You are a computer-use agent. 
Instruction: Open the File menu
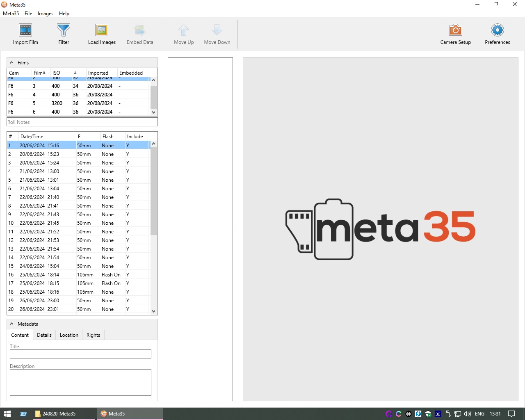(x=28, y=14)
